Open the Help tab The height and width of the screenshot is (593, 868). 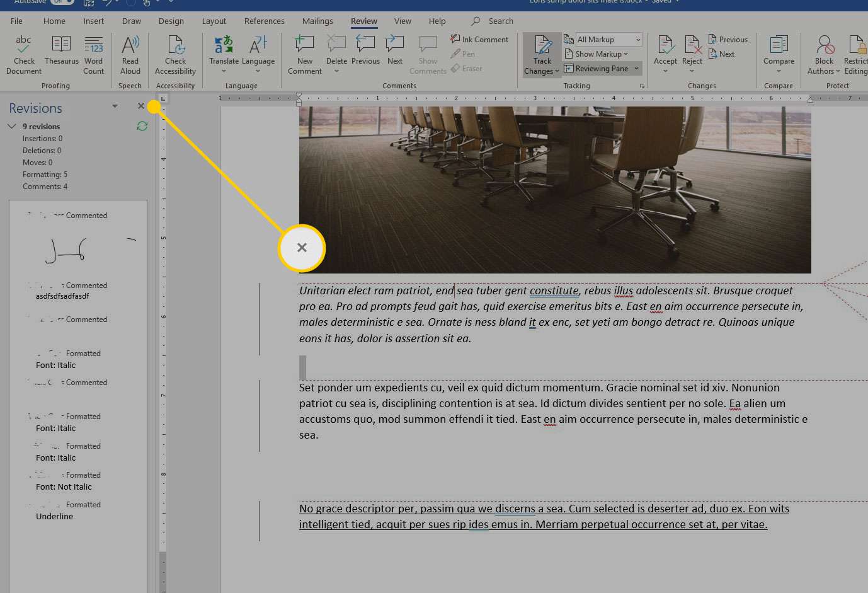pos(437,21)
